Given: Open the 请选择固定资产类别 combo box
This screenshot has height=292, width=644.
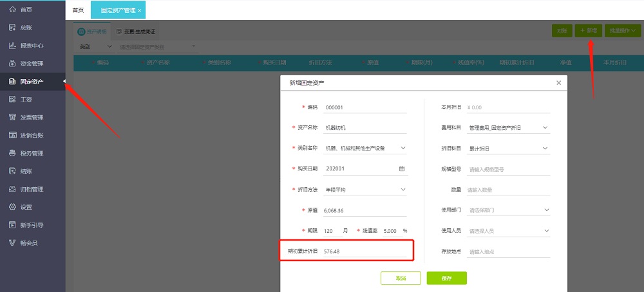Looking at the screenshot, I should (158, 47).
